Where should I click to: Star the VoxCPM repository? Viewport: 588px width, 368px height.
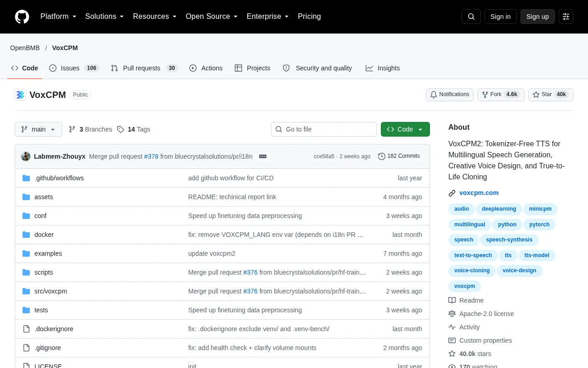551,95
